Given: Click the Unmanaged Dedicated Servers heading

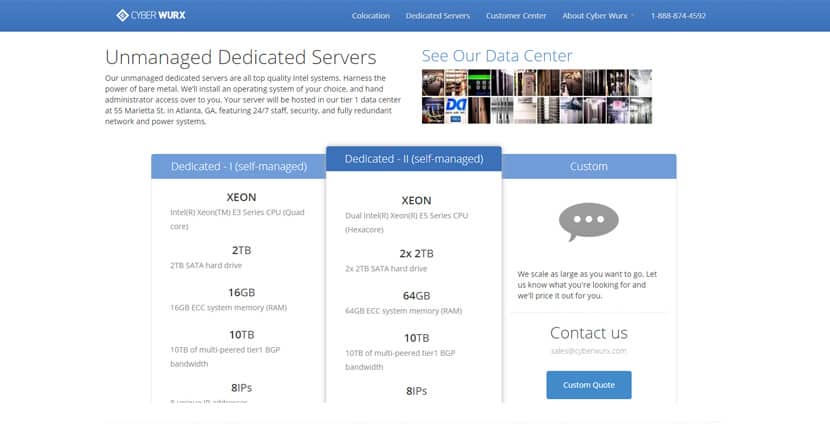Looking at the screenshot, I should coord(241,57).
